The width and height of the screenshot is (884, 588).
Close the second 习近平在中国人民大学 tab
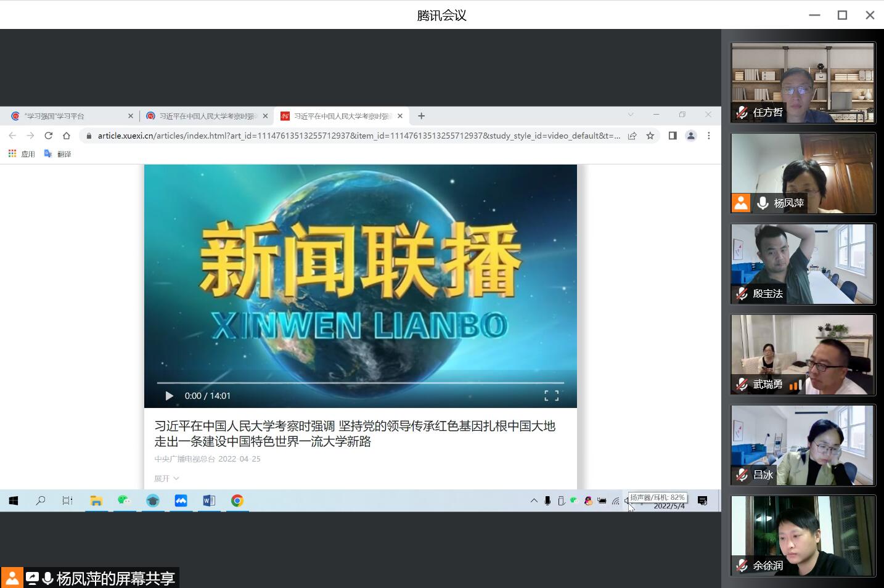[400, 116]
